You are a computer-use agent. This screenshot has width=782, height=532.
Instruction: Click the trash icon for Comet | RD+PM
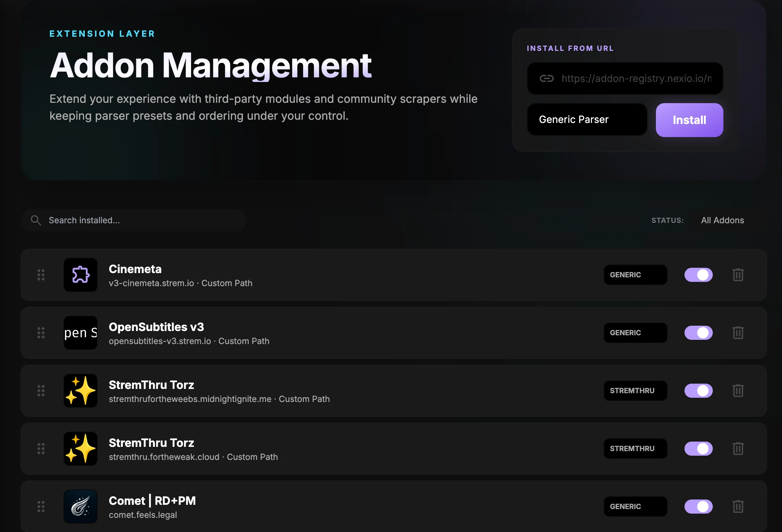tap(738, 506)
